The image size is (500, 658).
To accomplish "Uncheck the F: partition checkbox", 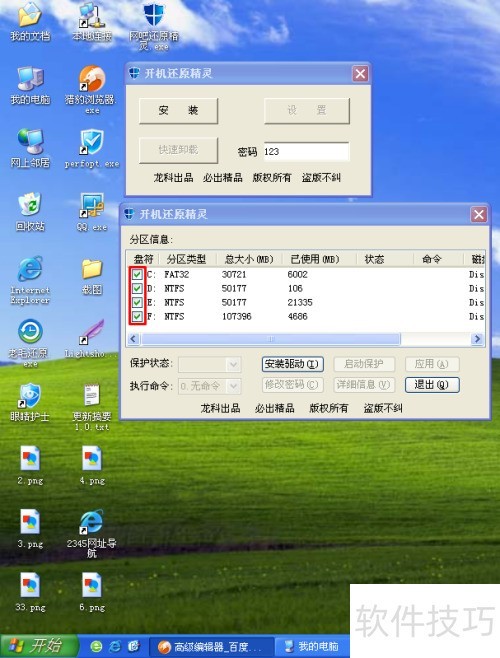I will point(137,316).
